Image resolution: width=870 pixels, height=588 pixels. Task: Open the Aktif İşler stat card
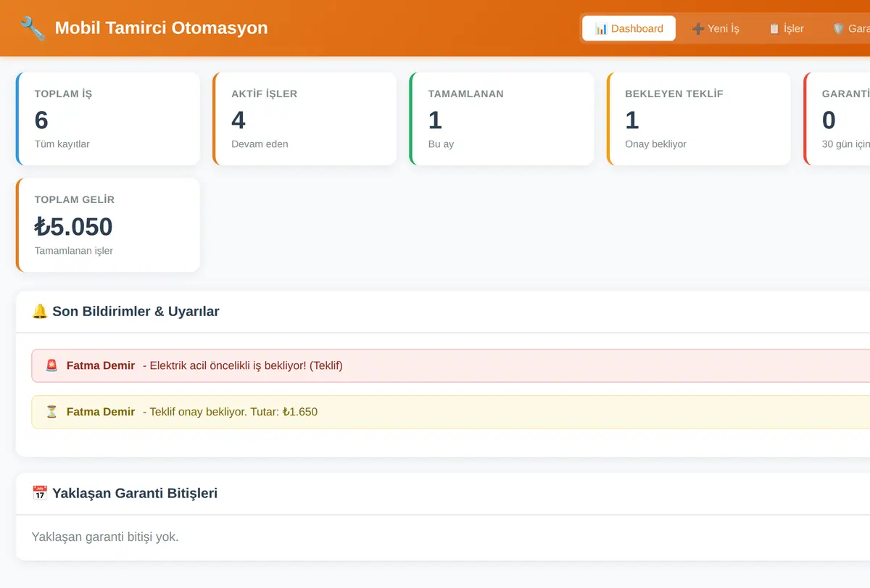pos(304,119)
